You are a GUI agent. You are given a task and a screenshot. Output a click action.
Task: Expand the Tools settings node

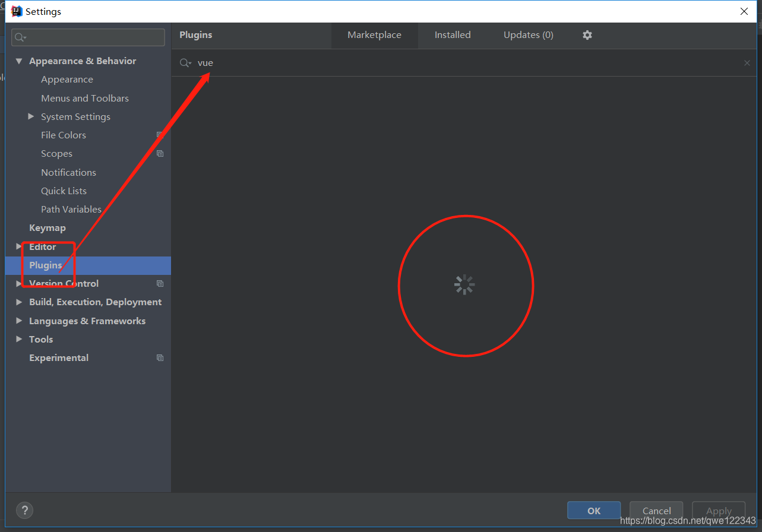point(19,339)
